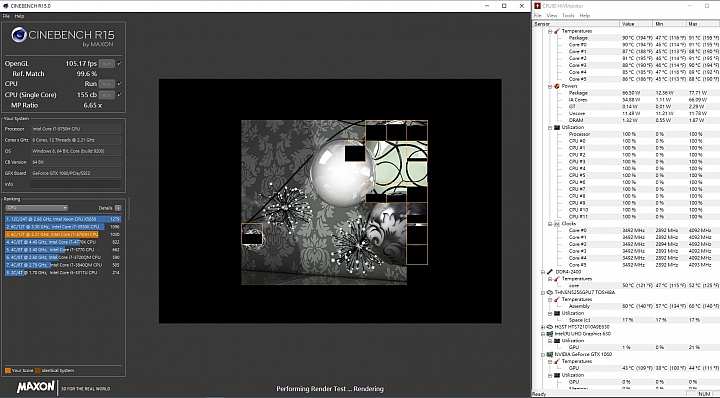Click the Clocks icon in sensor tree
The width and height of the screenshot is (720, 398).
click(x=557, y=224)
